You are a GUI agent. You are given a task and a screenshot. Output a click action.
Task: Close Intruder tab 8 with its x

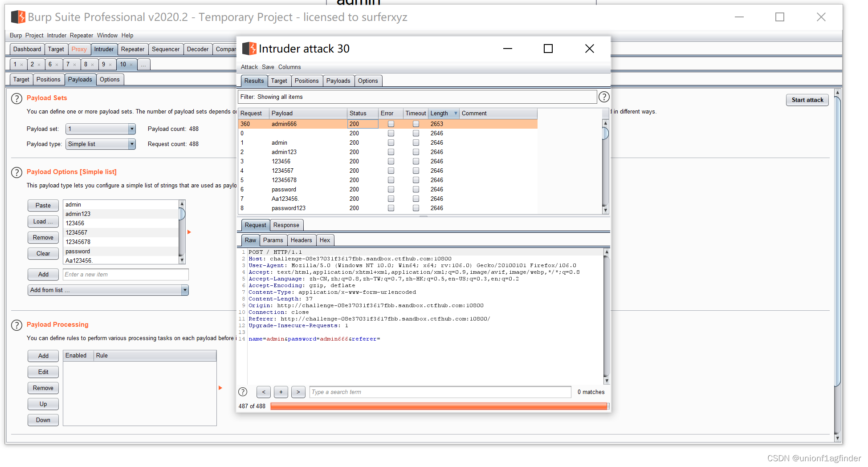[x=93, y=65]
